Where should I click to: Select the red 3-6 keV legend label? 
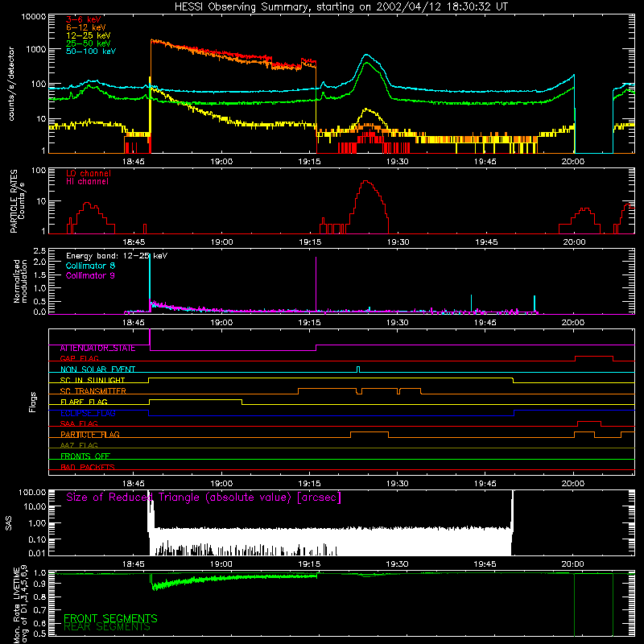click(x=84, y=19)
